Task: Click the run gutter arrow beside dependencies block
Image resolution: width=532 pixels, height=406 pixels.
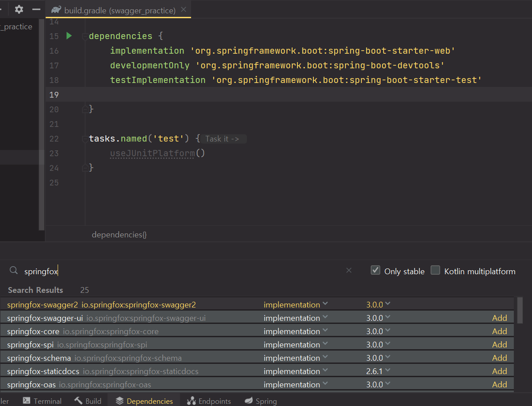Action: coord(69,36)
